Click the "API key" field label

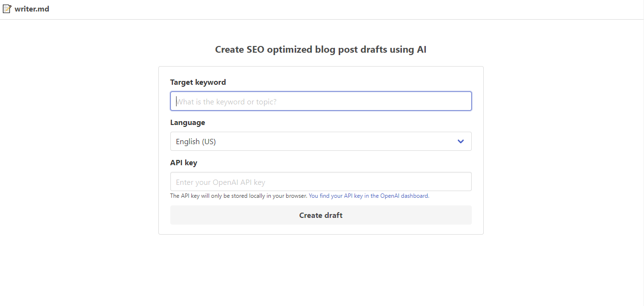click(x=184, y=163)
